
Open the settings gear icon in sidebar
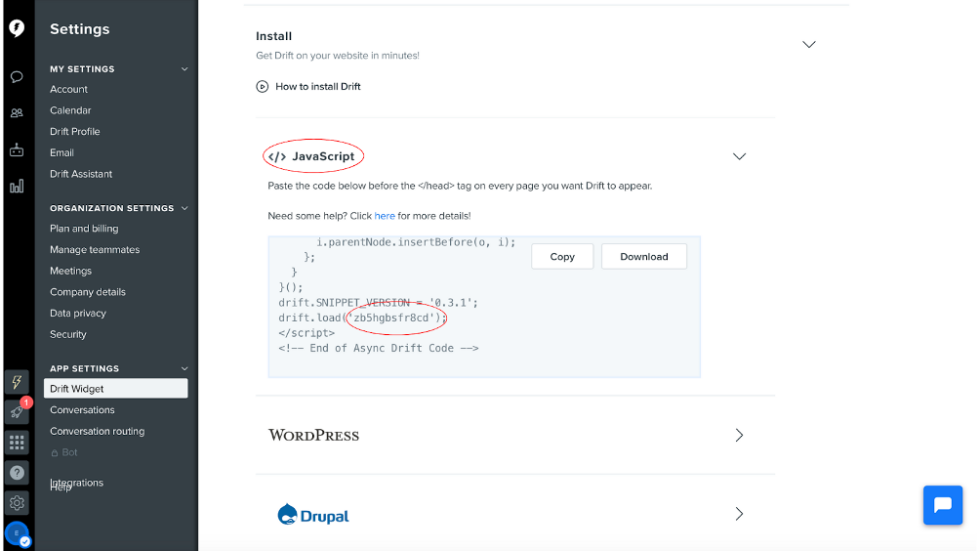[17, 503]
